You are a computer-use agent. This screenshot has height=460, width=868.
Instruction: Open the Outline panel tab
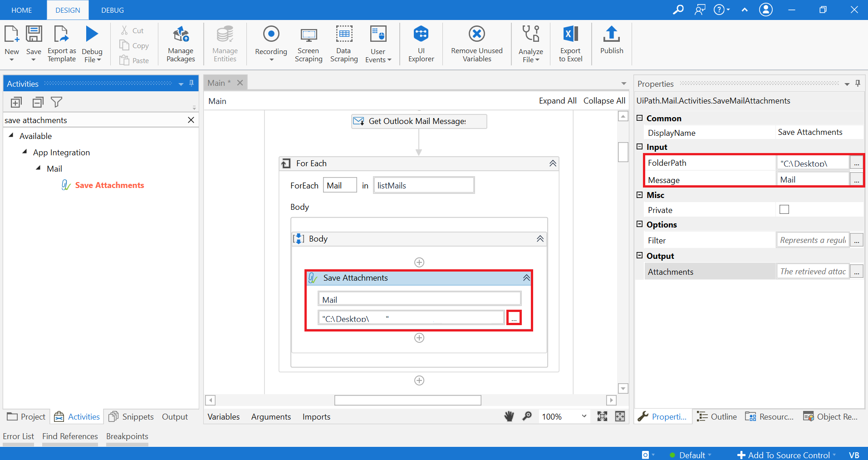(x=717, y=416)
